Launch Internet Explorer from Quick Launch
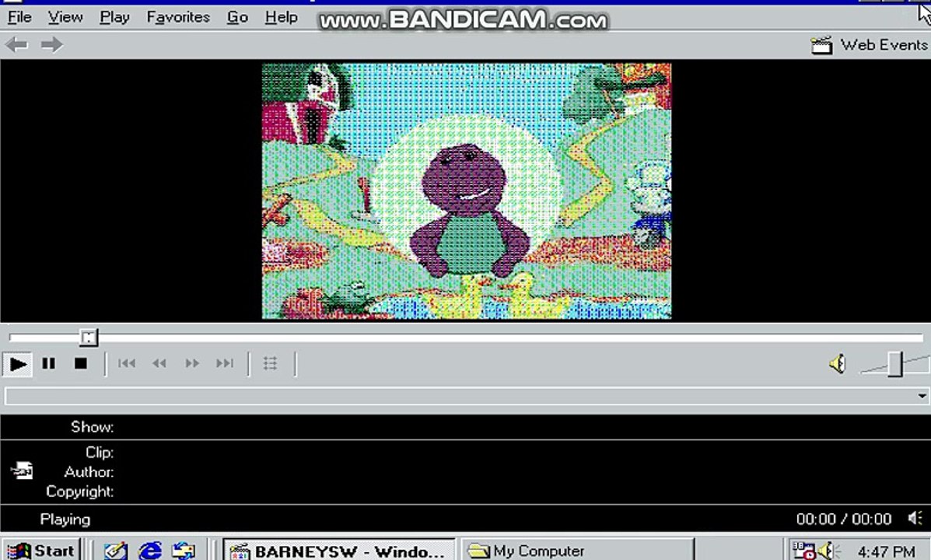931x560 pixels. (149, 551)
